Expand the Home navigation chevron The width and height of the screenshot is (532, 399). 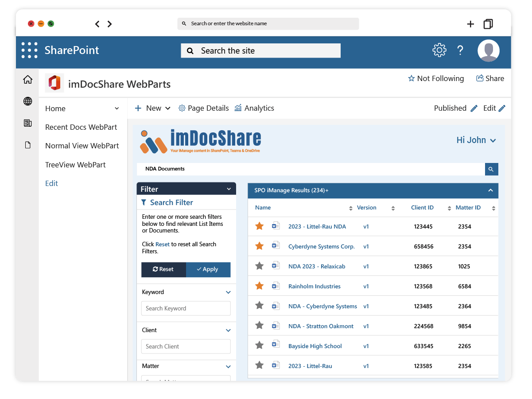pyautogui.click(x=117, y=108)
